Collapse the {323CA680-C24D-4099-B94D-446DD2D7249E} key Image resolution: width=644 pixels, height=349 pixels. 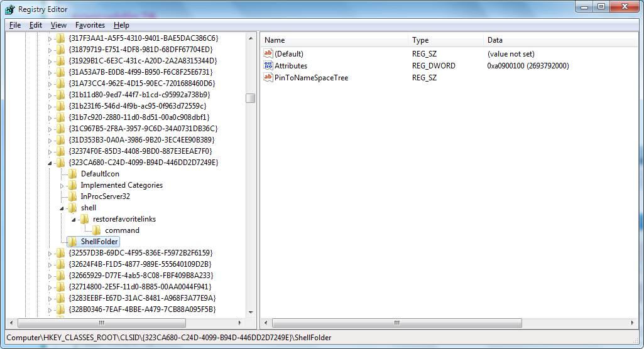tap(50, 163)
